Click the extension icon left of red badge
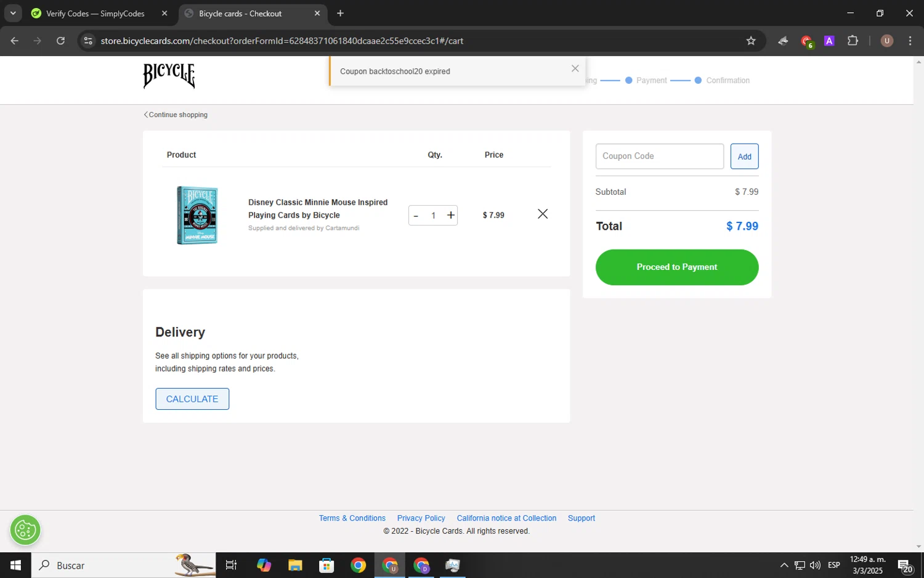Viewport: 924px width, 578px height. click(783, 41)
